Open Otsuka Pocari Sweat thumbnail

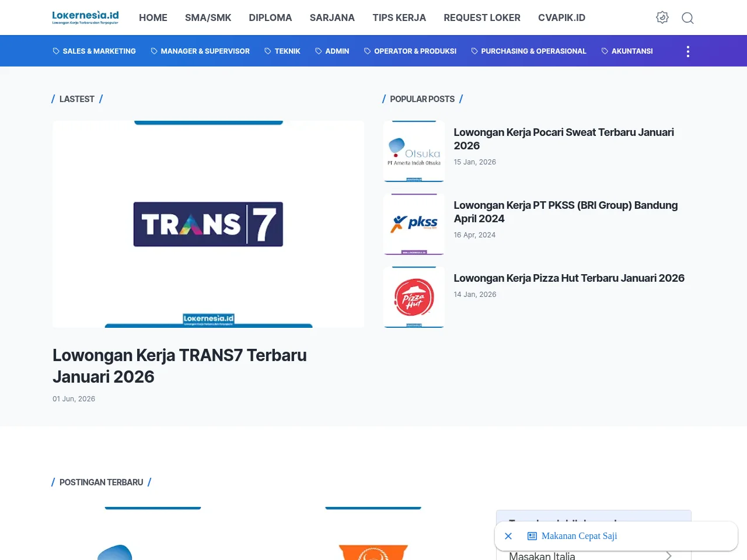pos(414,152)
